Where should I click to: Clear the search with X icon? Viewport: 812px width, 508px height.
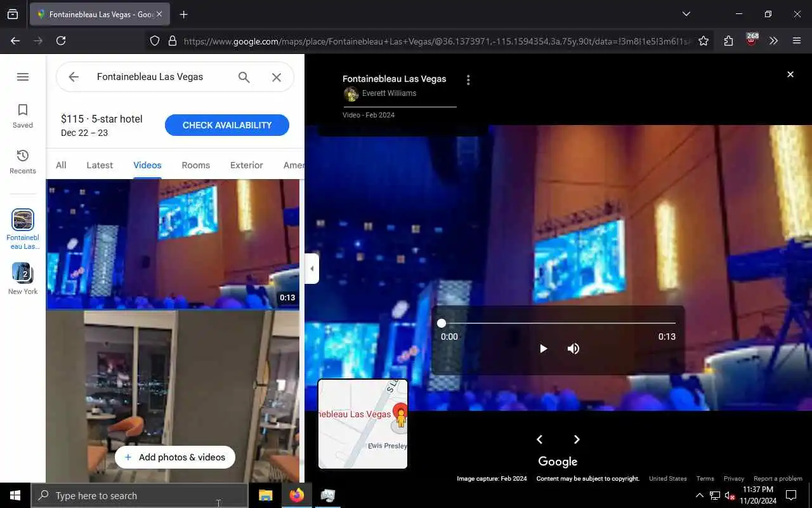[277, 77]
